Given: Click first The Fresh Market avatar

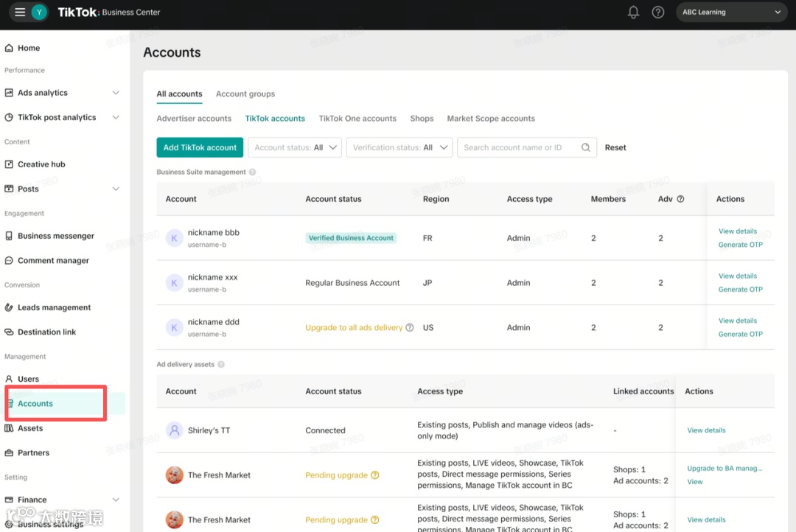Looking at the screenshot, I should pyautogui.click(x=174, y=475).
